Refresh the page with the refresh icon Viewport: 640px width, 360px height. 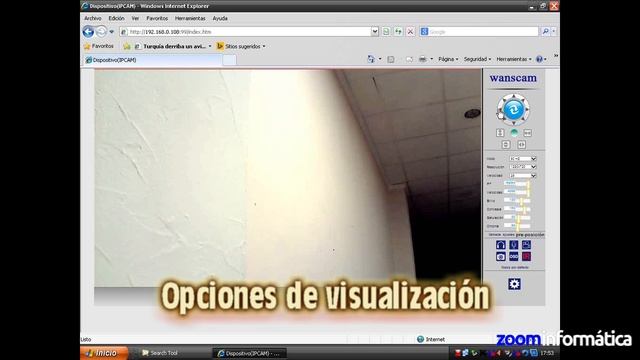(x=398, y=31)
